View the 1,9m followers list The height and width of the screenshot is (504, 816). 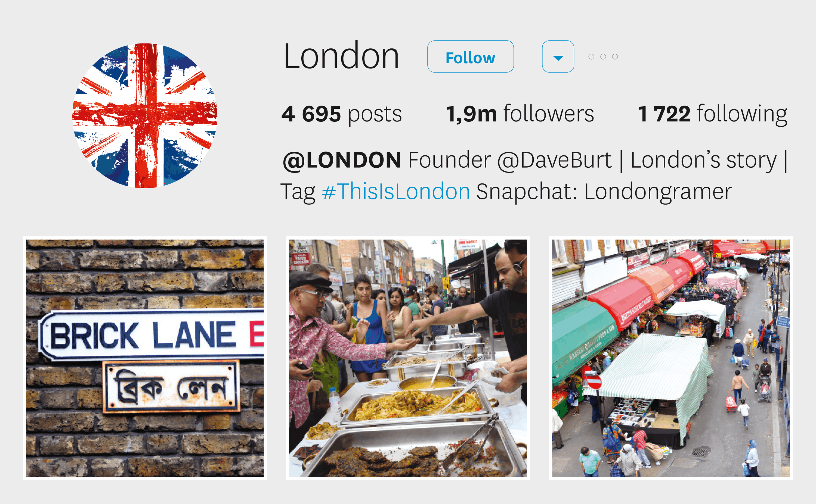(x=520, y=114)
